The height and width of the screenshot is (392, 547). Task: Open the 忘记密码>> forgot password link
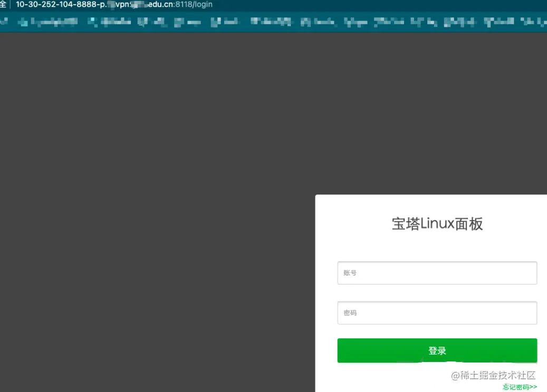(520, 387)
